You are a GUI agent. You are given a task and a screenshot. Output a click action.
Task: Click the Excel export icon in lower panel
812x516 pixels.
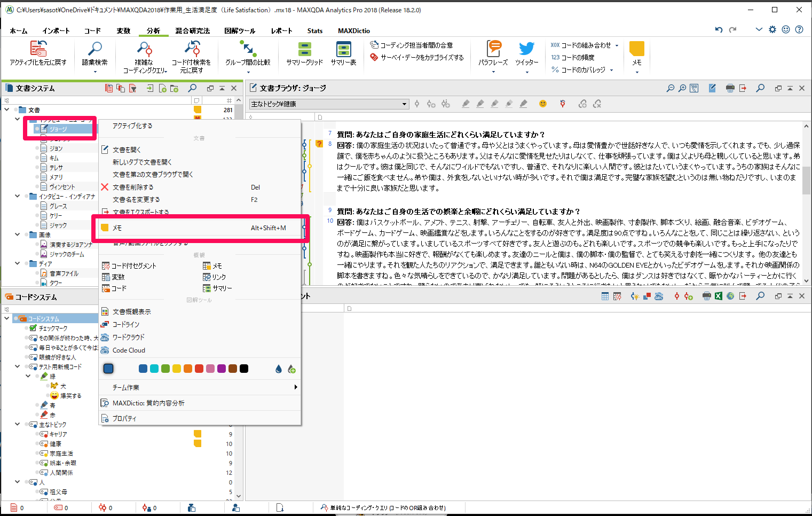click(719, 296)
